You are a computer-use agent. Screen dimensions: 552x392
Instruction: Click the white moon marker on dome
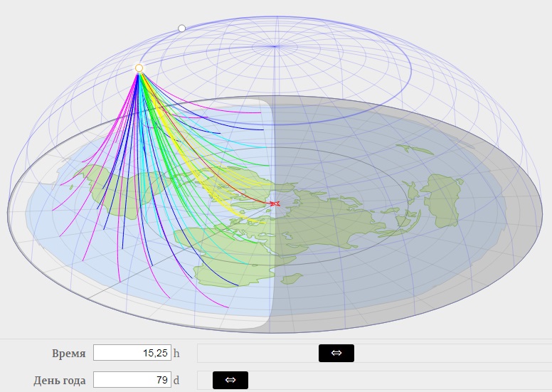coord(181,28)
